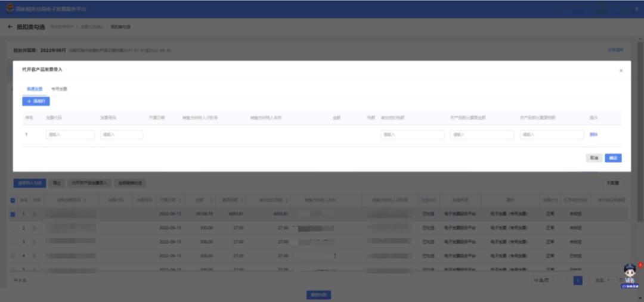
Task: Click the 发票代码 input field
Action: 70,135
